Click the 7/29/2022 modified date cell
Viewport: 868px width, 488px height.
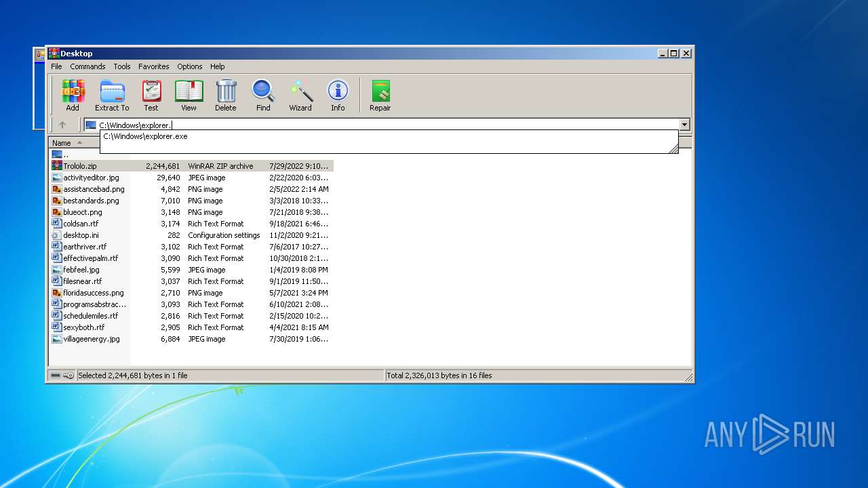point(298,166)
